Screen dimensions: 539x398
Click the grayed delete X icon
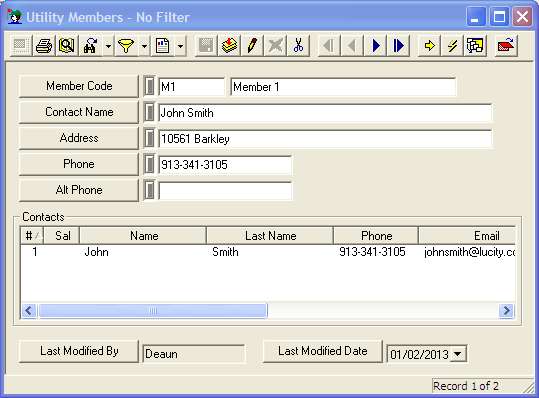pyautogui.click(x=275, y=46)
